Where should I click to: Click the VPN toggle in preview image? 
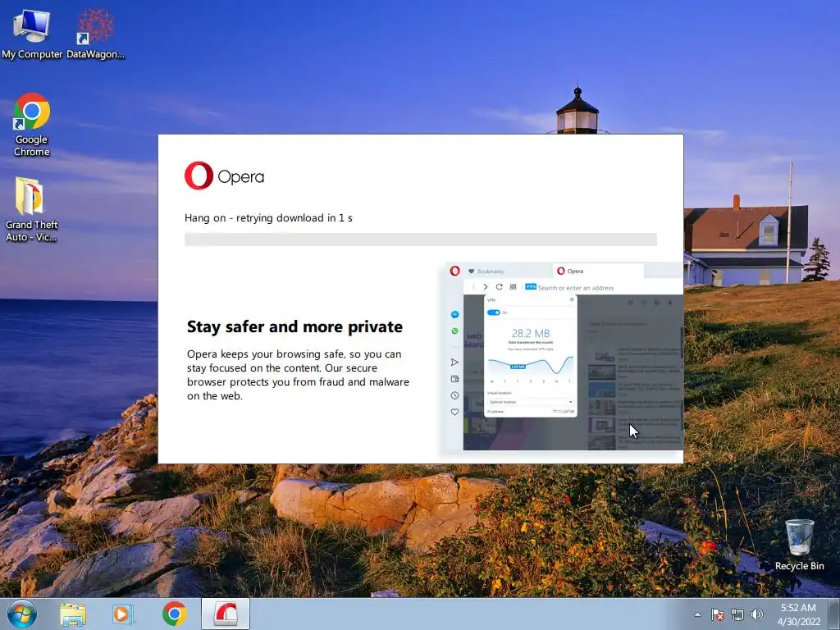point(493,313)
